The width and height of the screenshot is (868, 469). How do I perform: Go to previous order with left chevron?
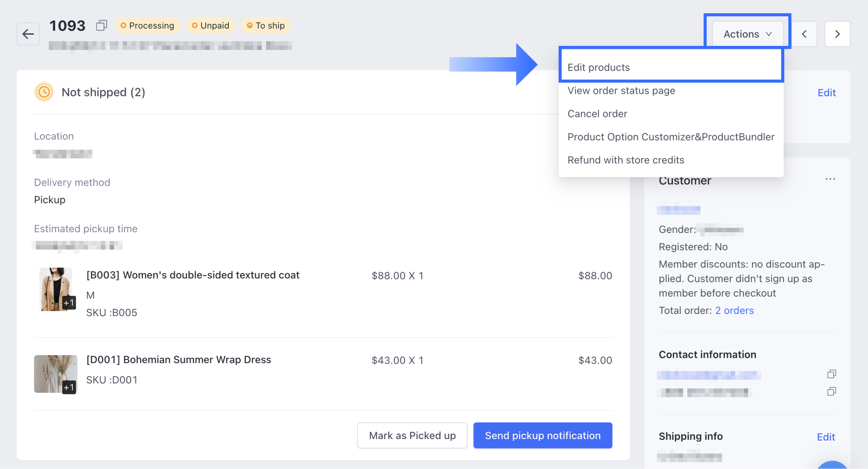804,34
